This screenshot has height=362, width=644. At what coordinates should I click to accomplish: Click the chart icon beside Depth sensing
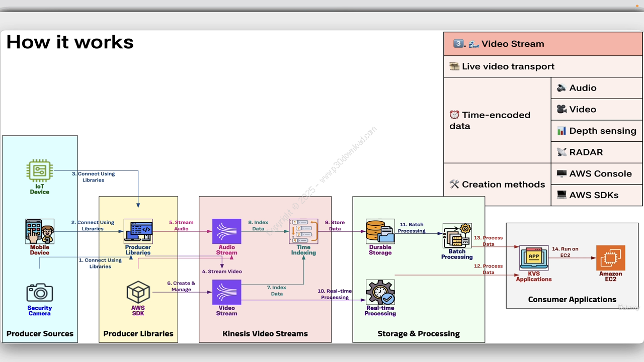561,131
